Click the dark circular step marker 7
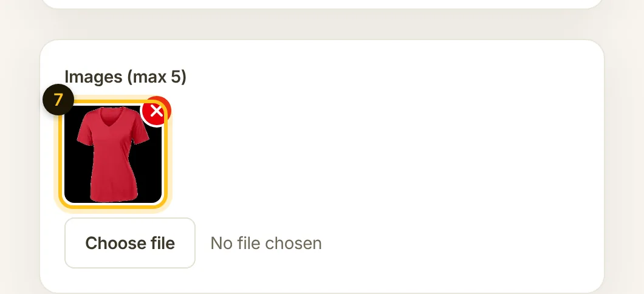This screenshot has width=644, height=294. point(58,100)
